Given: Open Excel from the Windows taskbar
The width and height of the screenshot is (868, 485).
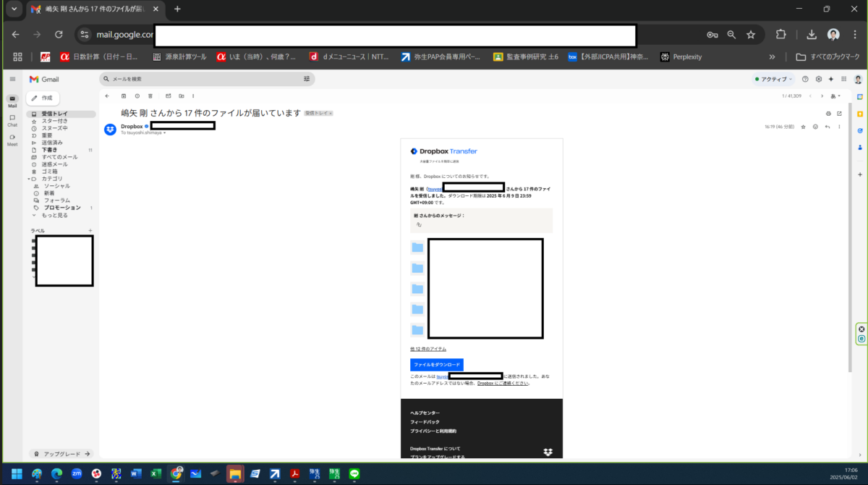Looking at the screenshot, I should point(155,474).
